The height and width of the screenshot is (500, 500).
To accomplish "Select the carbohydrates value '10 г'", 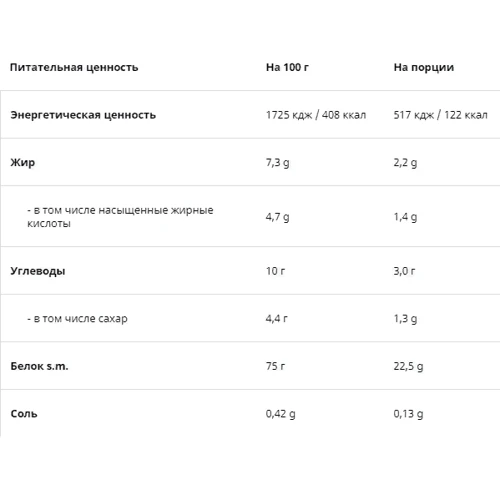I will click(275, 271).
